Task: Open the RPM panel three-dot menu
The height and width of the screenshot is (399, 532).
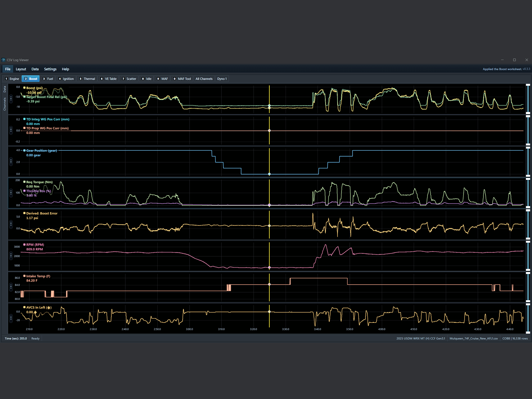Action: point(11,255)
